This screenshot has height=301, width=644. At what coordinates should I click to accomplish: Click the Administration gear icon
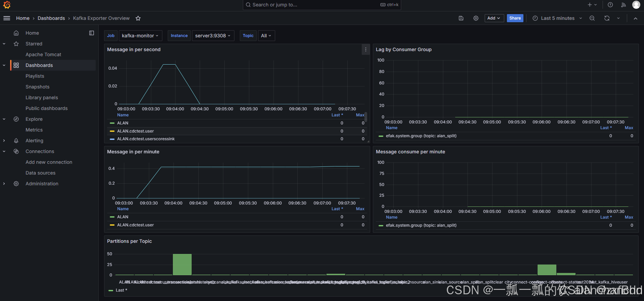click(x=16, y=184)
